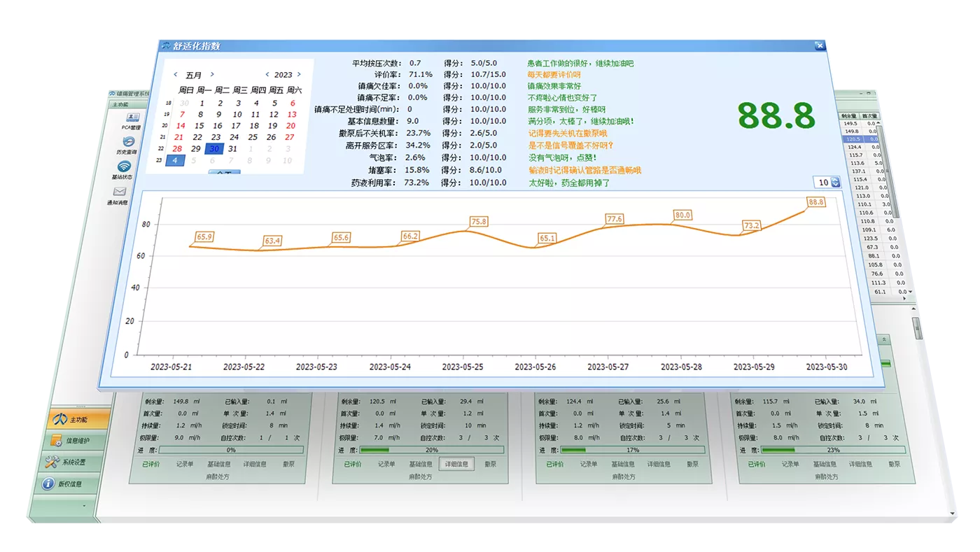Select calendar day 22
980x552 pixels.
197,137
